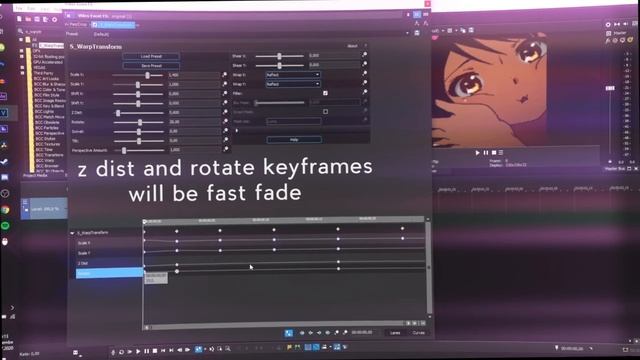Select the Scale X keyframe lane
640x360 pixels.
(x=109, y=243)
